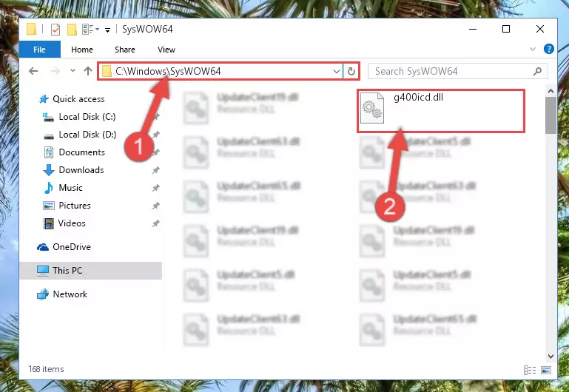The width and height of the screenshot is (569, 392).
Task: Maximize the SysWOW64 window
Action: click(x=506, y=29)
